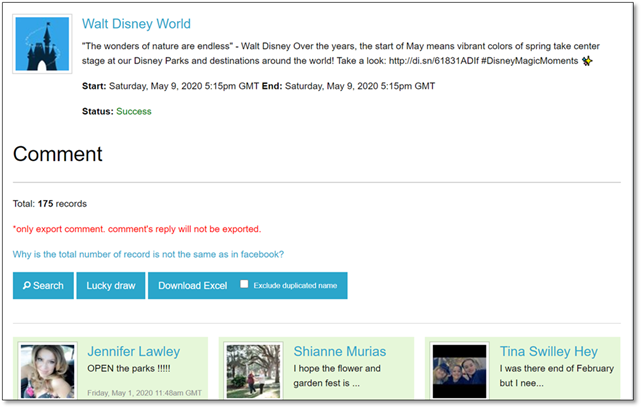Click the Download Excel button
The image size is (642, 408).
(192, 286)
